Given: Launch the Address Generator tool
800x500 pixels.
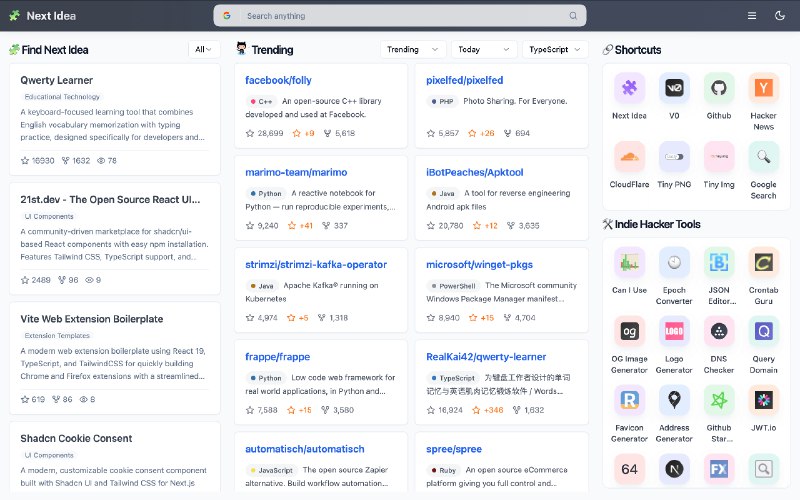Looking at the screenshot, I should [x=674, y=400].
